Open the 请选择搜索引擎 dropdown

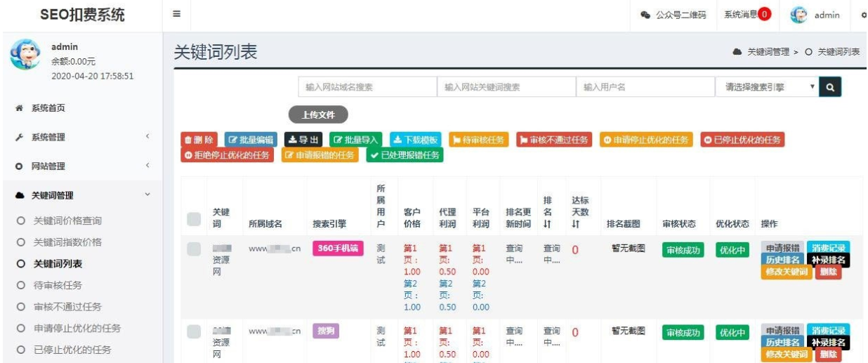pos(768,87)
